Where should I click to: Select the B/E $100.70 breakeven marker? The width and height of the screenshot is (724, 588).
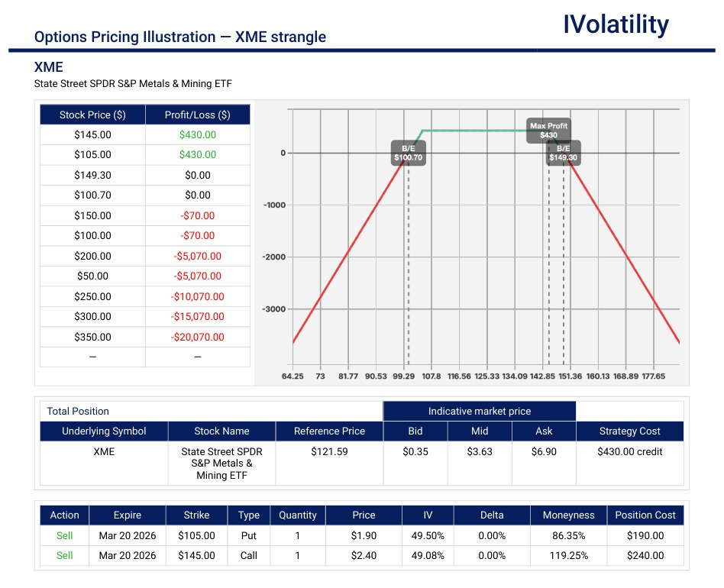[408, 153]
